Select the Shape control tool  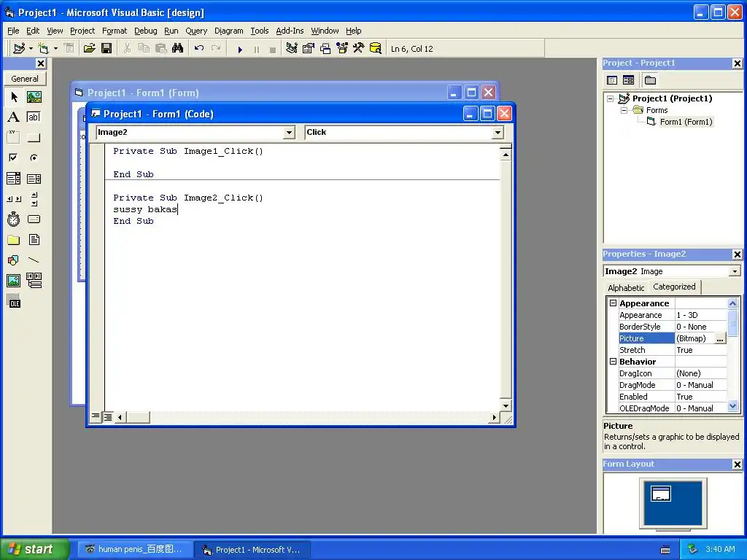14,260
